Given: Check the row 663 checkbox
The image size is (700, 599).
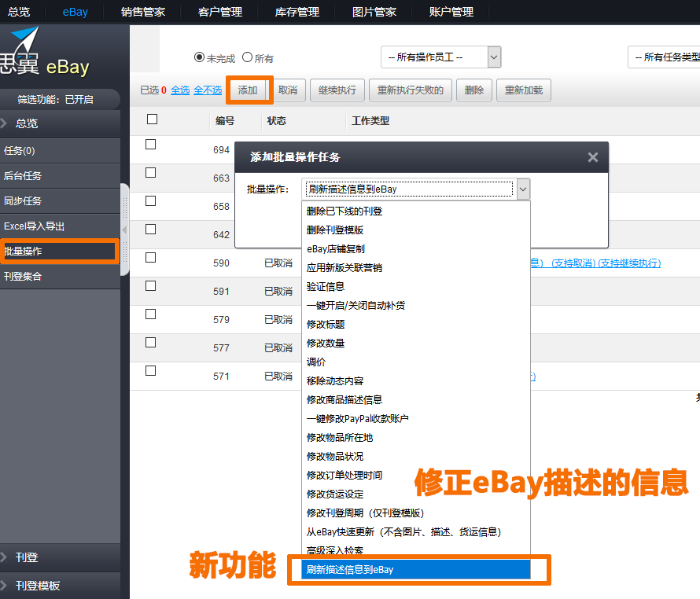Looking at the screenshot, I should 151,173.
